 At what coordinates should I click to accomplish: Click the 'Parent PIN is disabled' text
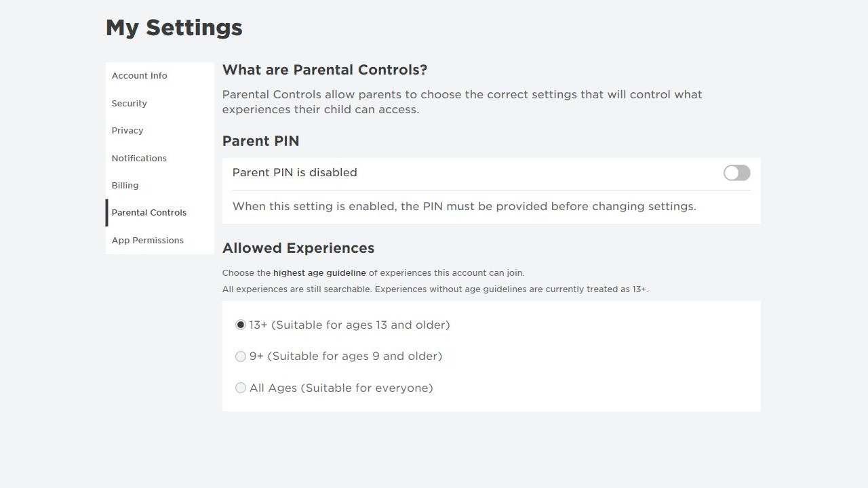tap(295, 173)
